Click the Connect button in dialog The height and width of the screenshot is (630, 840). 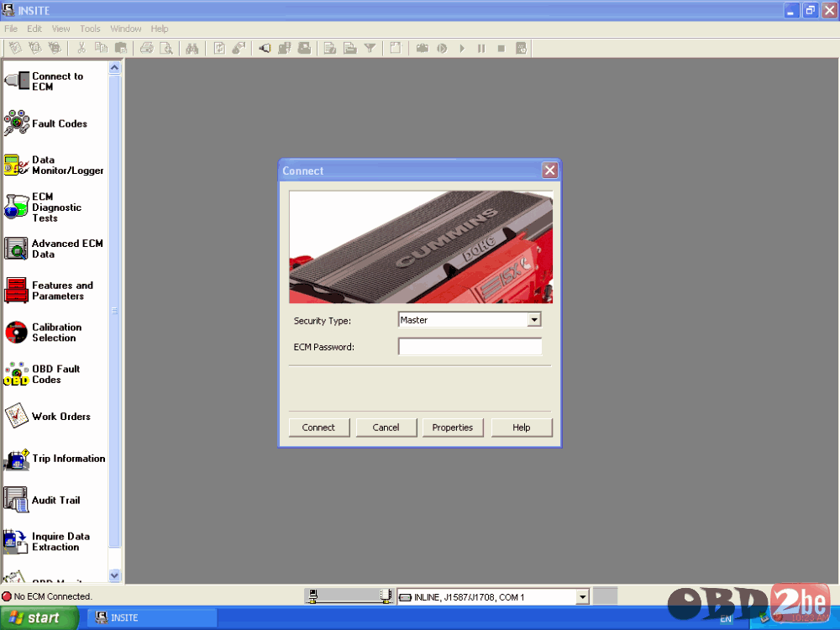click(x=318, y=428)
